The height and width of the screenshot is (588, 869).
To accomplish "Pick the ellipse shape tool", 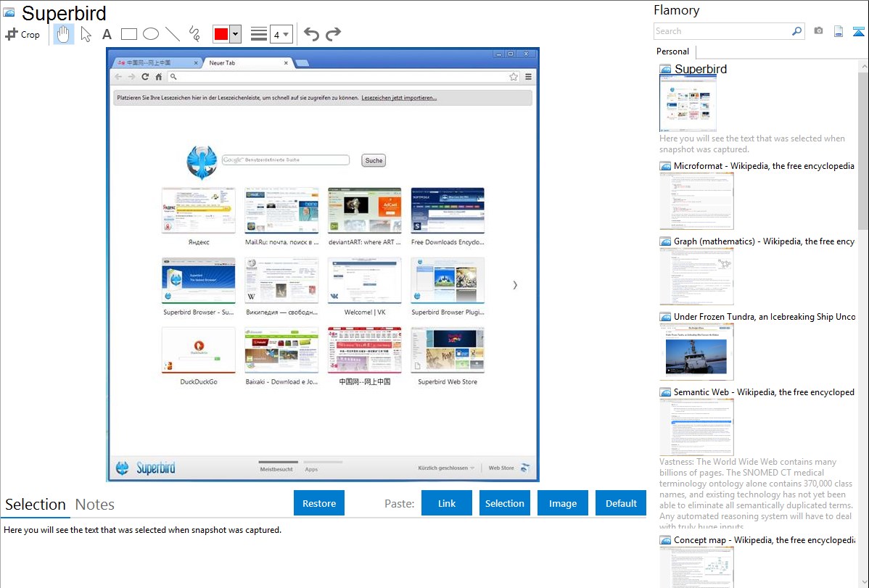I will pyautogui.click(x=151, y=34).
